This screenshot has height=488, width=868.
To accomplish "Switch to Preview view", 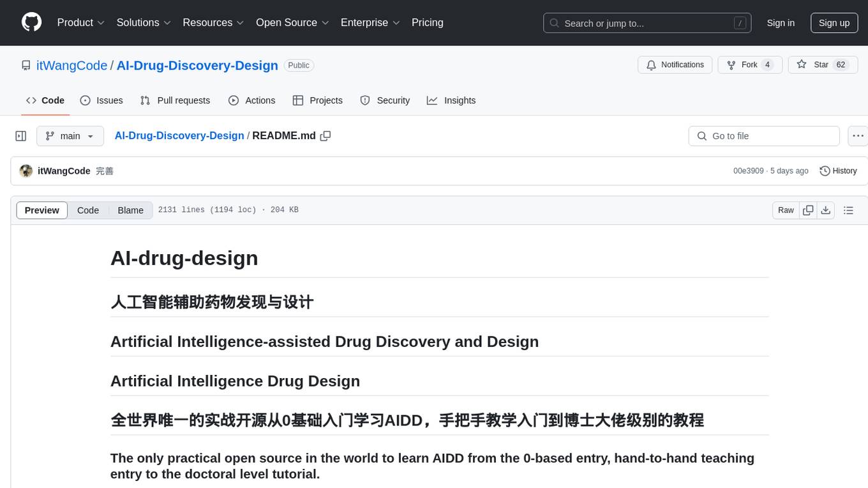I will coord(42,210).
